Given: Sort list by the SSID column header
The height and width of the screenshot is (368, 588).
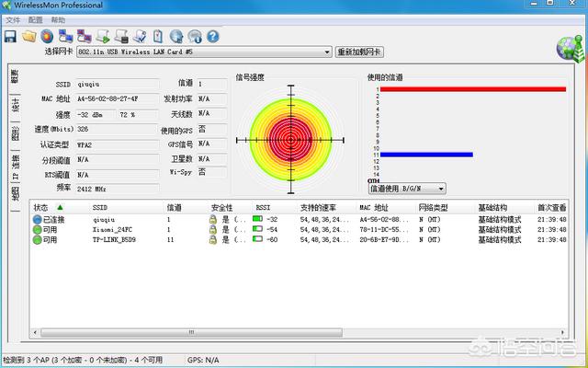Looking at the screenshot, I should (x=99, y=208).
